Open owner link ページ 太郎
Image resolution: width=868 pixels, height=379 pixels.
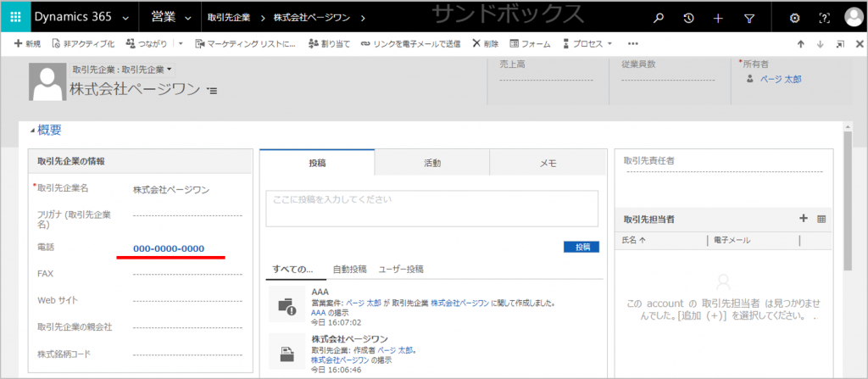(780, 79)
